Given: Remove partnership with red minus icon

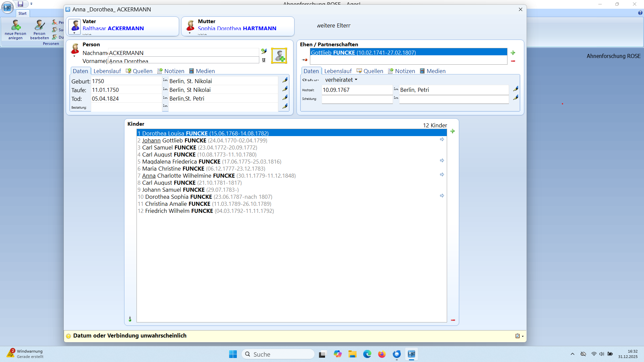Looking at the screenshot, I should (x=513, y=61).
